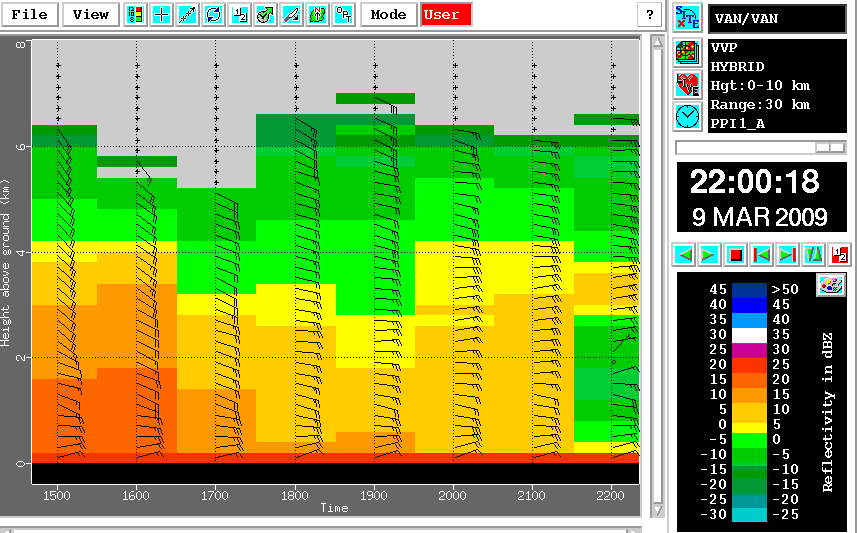Click the time slider above the clock

tap(761, 147)
